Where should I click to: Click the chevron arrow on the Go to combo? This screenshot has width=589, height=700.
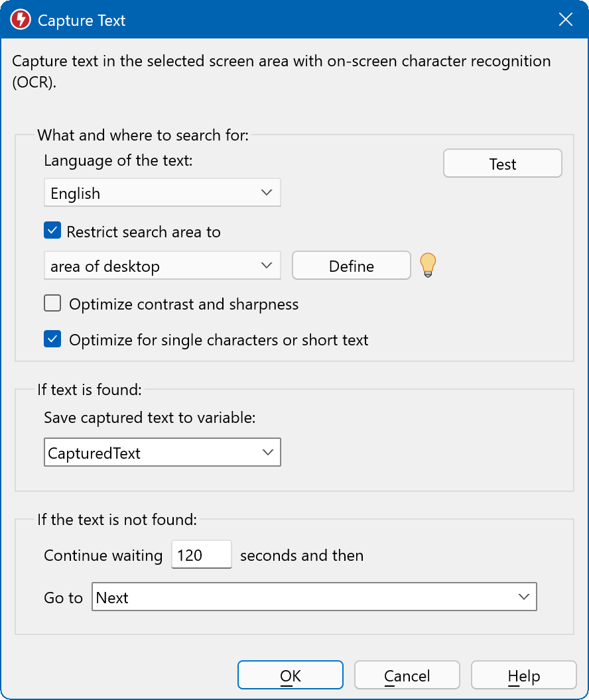(525, 597)
